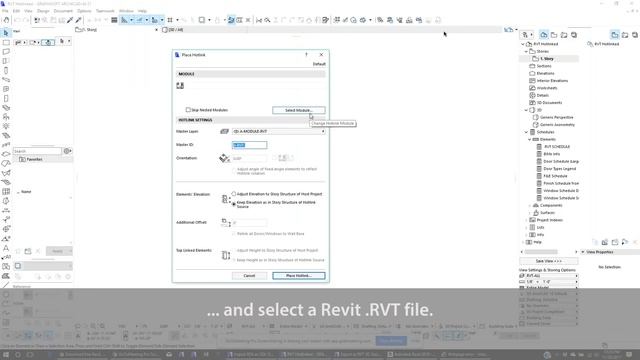Select Interior Elevations in Navigator
The image size is (640, 360).
[552, 81]
